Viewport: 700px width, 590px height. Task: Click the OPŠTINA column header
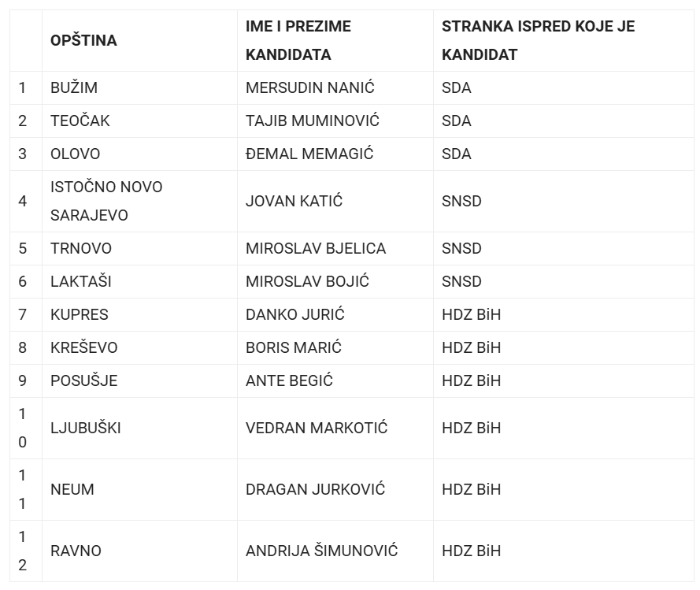[83, 40]
